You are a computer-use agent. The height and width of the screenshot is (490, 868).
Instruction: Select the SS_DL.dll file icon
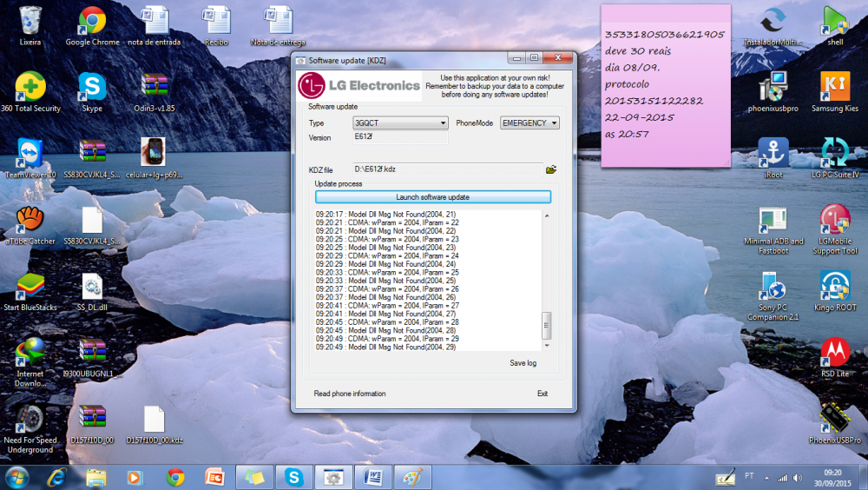tap(92, 292)
